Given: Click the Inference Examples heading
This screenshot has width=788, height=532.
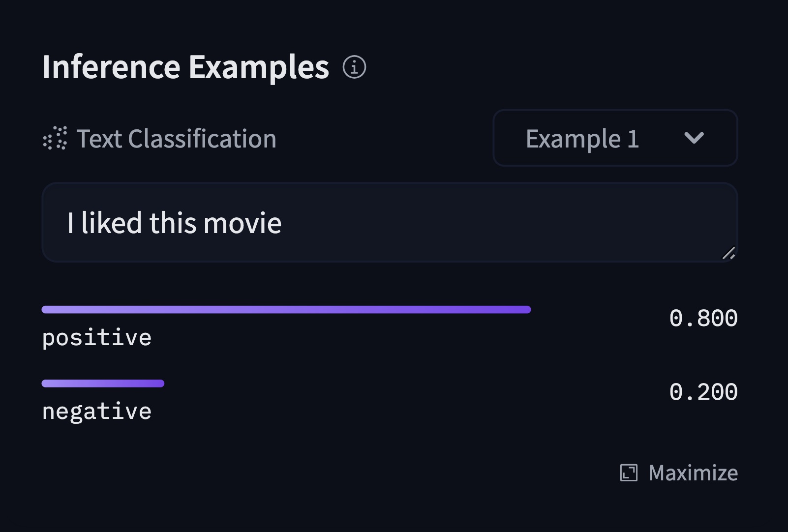Looking at the screenshot, I should [185, 67].
